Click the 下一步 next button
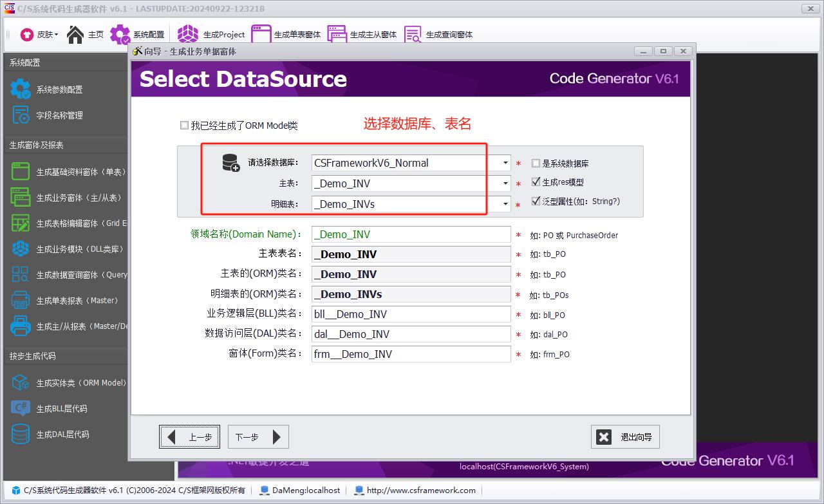This screenshot has width=824, height=504. click(258, 437)
